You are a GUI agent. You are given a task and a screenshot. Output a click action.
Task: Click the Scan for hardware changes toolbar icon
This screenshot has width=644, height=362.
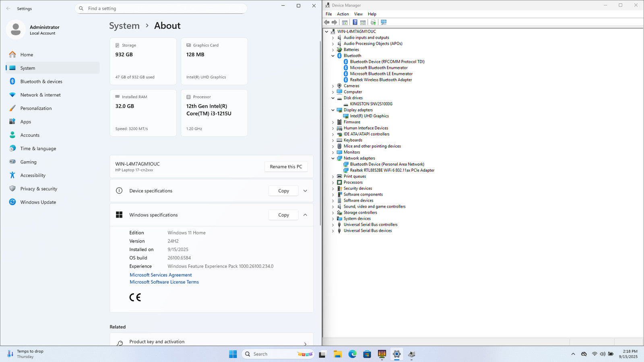tap(384, 23)
